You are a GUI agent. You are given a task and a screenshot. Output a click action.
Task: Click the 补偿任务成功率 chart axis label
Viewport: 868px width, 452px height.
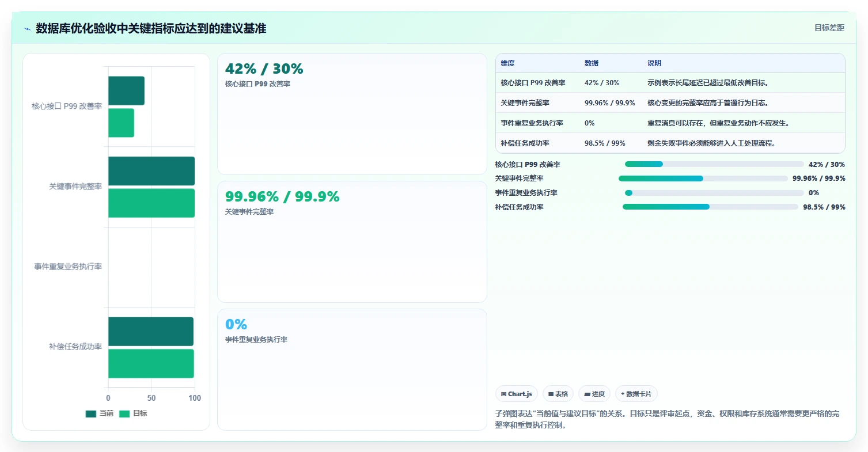tap(75, 347)
